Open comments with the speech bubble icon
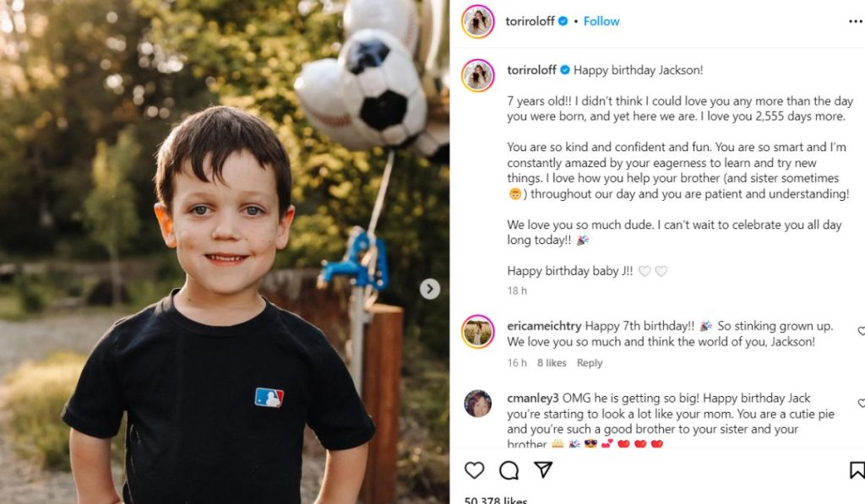 click(x=509, y=470)
